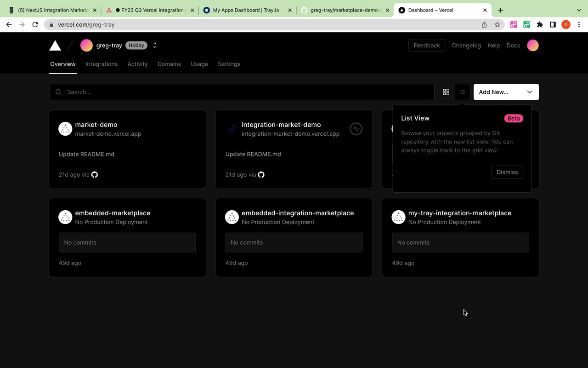Click the Hobby plan badge
Image resolution: width=588 pixels, height=368 pixels.
click(x=136, y=45)
